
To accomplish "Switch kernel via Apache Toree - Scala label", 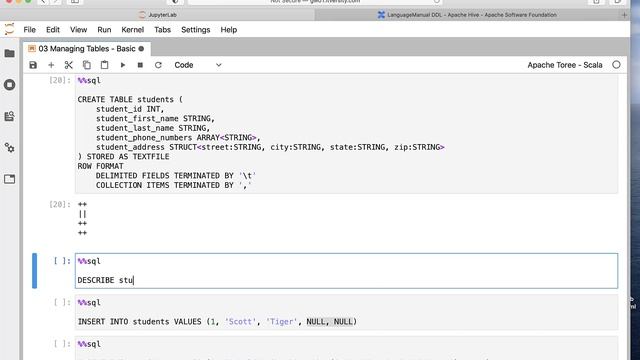I will tap(564, 65).
